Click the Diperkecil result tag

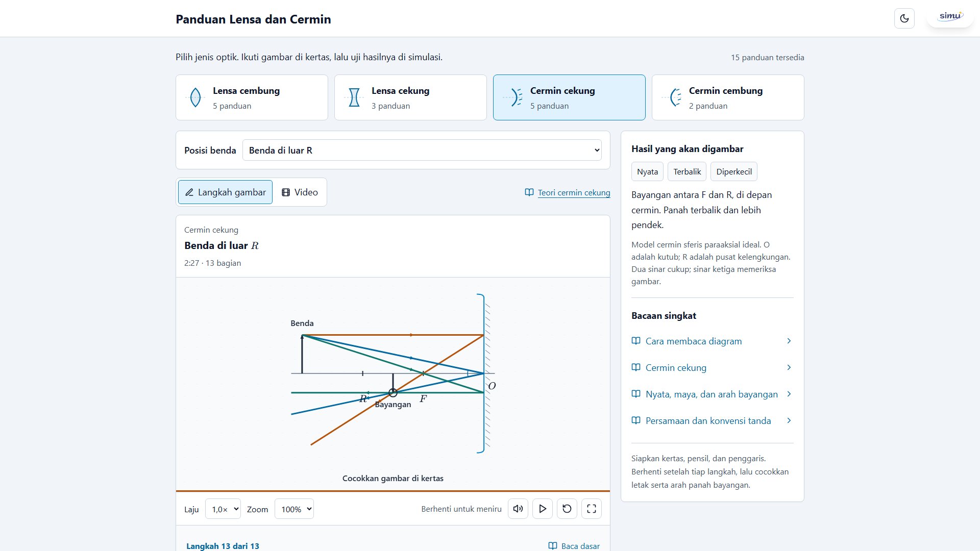(733, 171)
